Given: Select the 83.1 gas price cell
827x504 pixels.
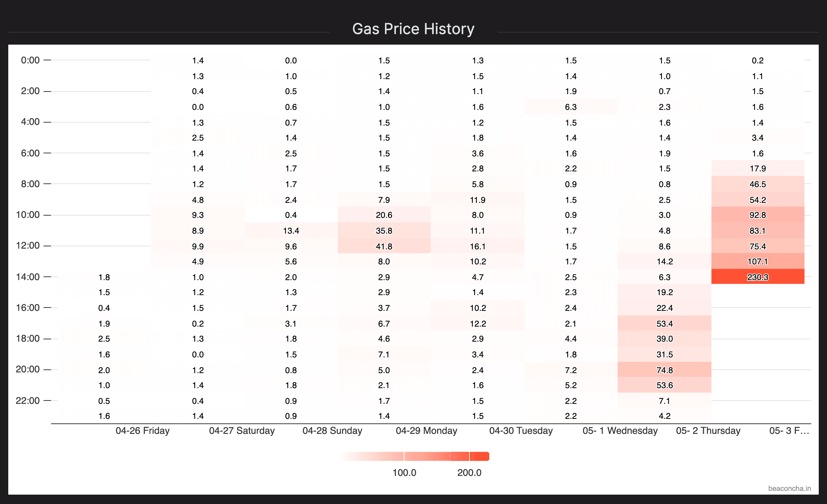Looking at the screenshot, I should point(758,231).
